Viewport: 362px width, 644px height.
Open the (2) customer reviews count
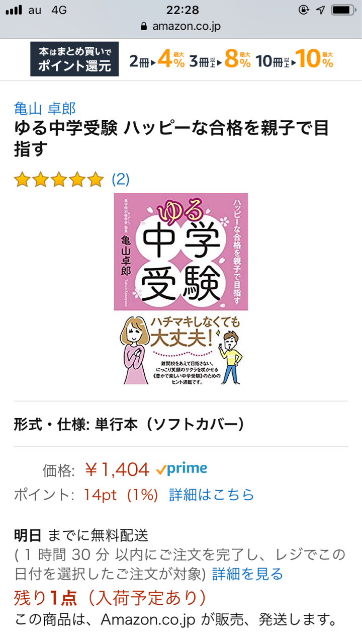coord(121,179)
